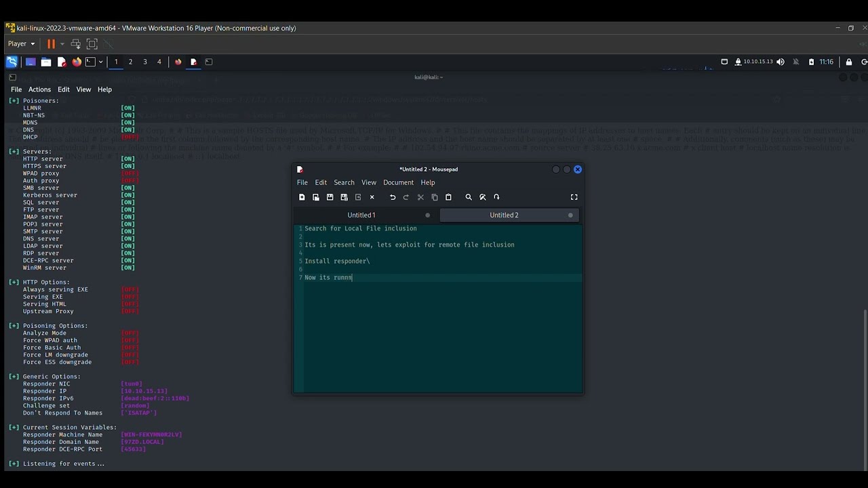Show desktop from the Kali panel

coord(31,62)
